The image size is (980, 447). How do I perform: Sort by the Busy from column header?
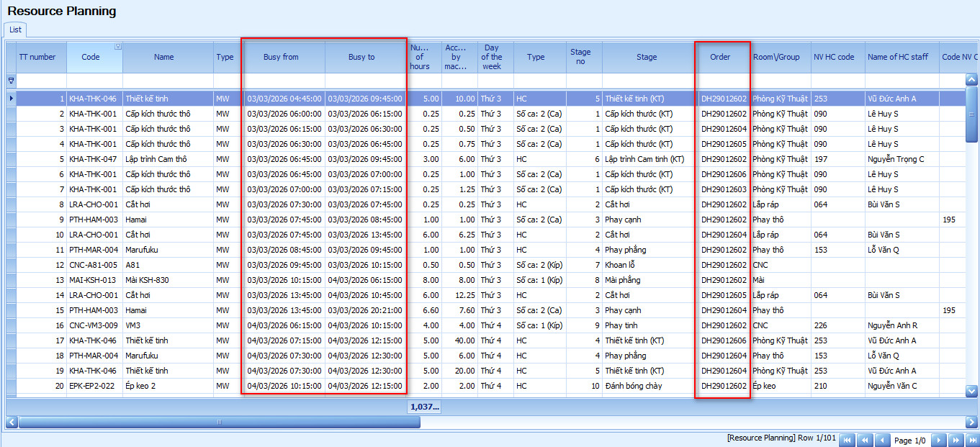[x=281, y=57]
